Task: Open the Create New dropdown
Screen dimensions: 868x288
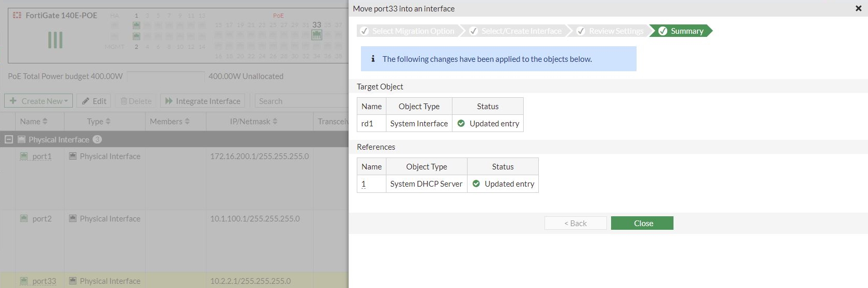Action: pos(39,101)
